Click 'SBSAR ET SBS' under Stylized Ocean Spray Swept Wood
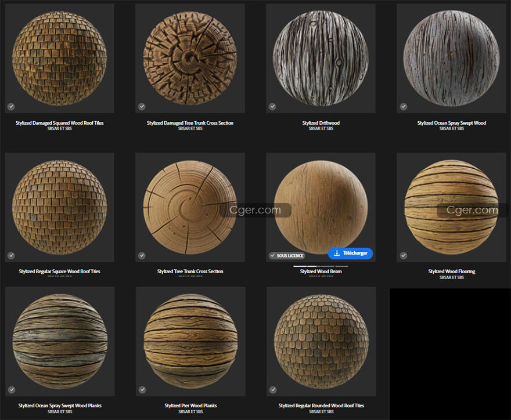The image size is (511, 420). pos(451,129)
